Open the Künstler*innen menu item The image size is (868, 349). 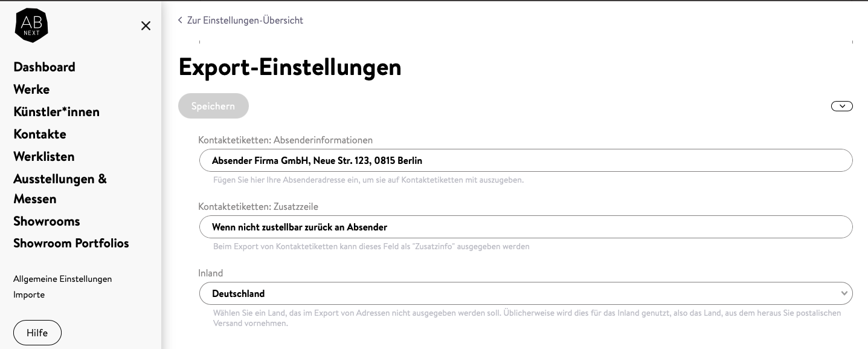coord(56,112)
